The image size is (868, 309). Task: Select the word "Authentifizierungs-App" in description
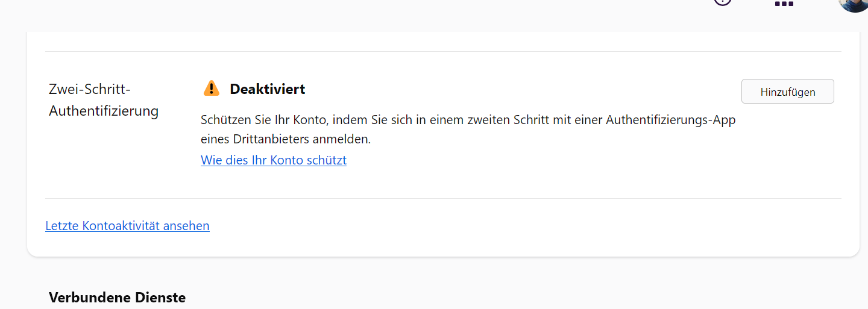coord(670,120)
